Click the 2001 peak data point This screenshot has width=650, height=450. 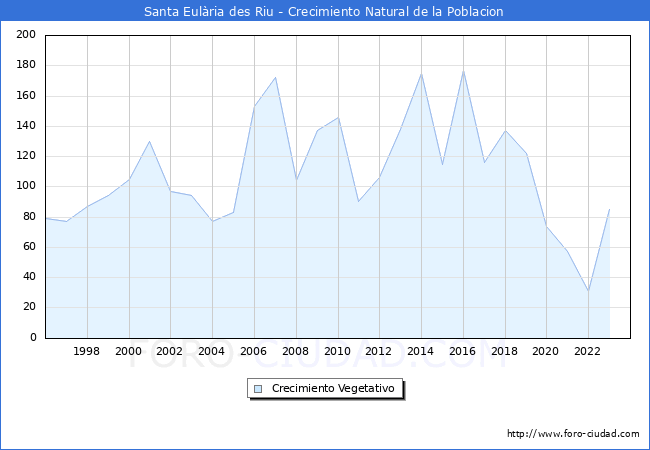150,141
